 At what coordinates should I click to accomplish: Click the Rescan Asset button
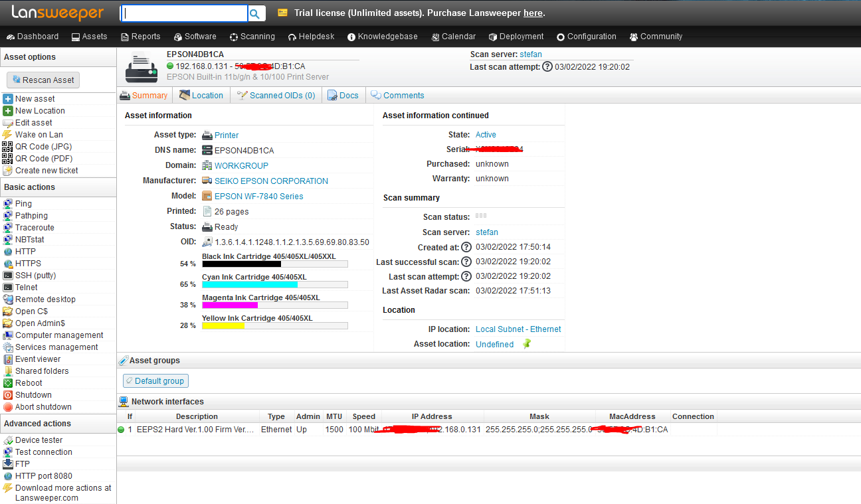pos(43,80)
